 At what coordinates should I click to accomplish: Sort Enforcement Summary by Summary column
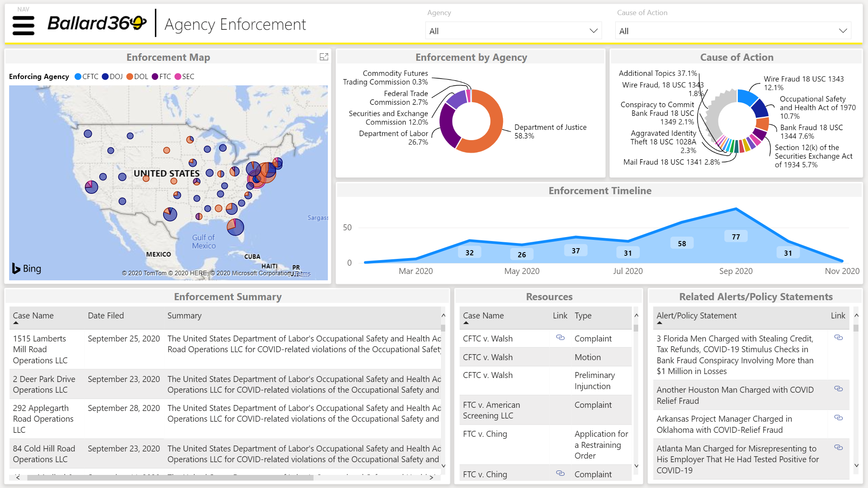click(185, 316)
